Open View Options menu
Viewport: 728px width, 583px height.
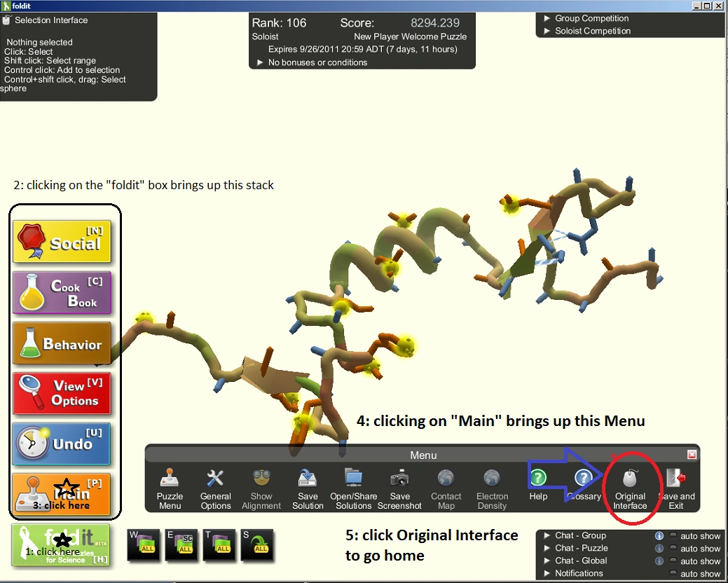pos(62,393)
